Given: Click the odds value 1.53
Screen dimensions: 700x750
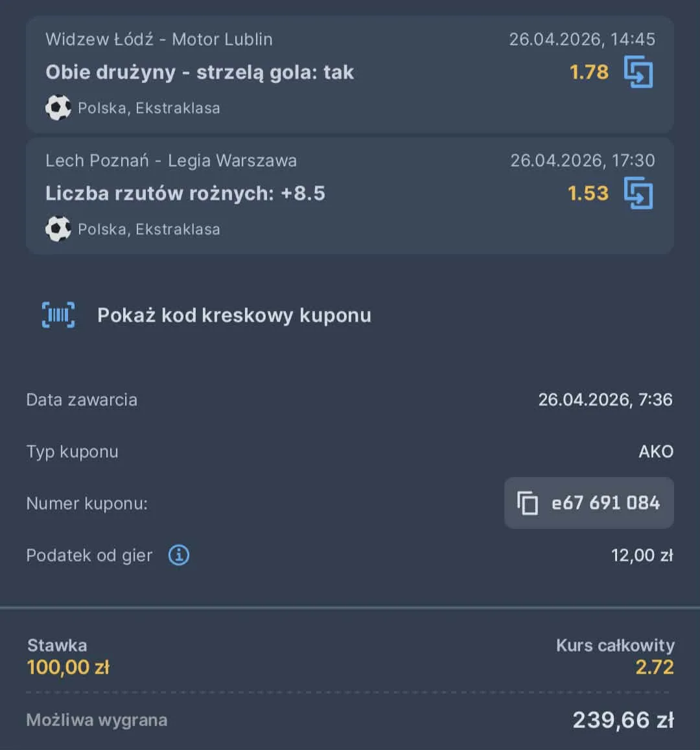Looking at the screenshot, I should tap(587, 193).
